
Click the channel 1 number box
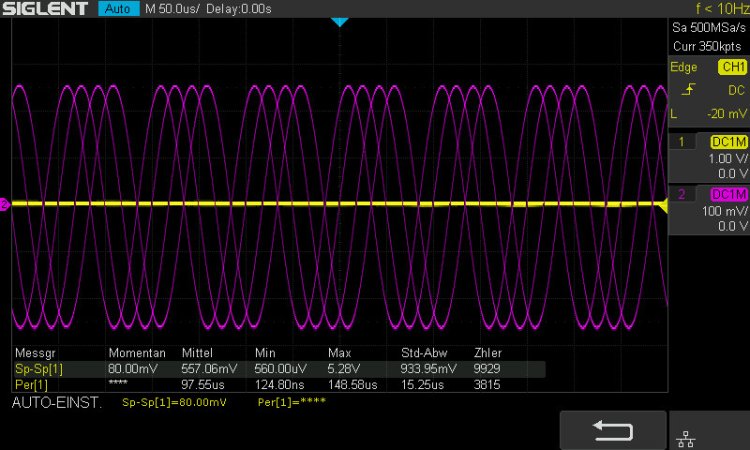pos(681,142)
